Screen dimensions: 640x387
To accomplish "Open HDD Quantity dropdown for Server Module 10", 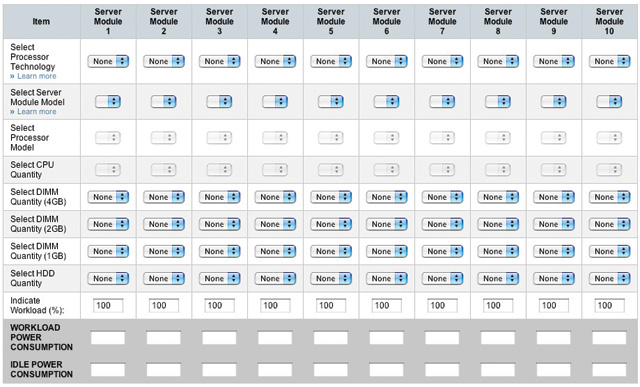I will click(x=609, y=278).
